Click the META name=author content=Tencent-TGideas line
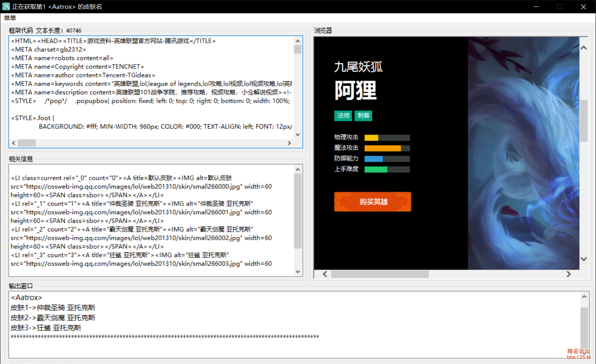The height and width of the screenshot is (364, 596). [83, 75]
